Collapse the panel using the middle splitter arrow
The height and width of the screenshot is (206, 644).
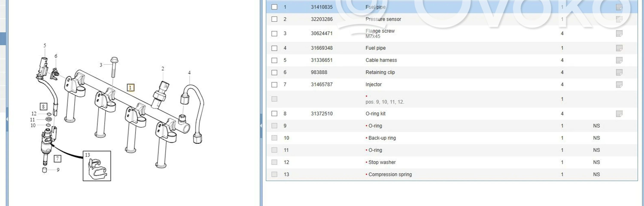(x=261, y=125)
